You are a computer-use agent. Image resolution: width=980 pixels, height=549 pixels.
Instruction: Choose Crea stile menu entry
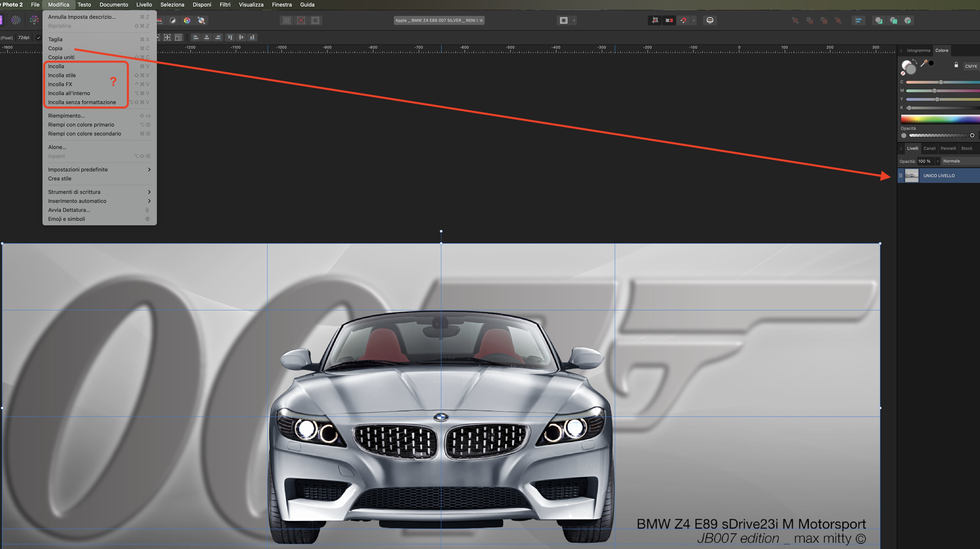click(99, 179)
